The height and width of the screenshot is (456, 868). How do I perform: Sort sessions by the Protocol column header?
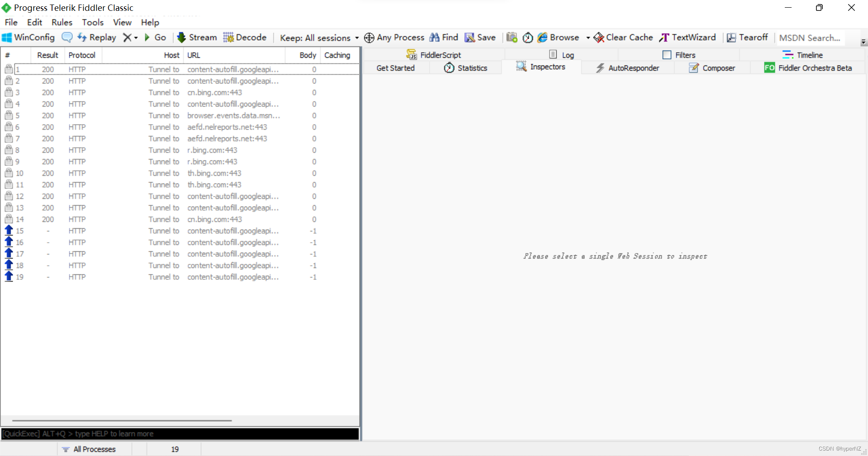tap(83, 55)
